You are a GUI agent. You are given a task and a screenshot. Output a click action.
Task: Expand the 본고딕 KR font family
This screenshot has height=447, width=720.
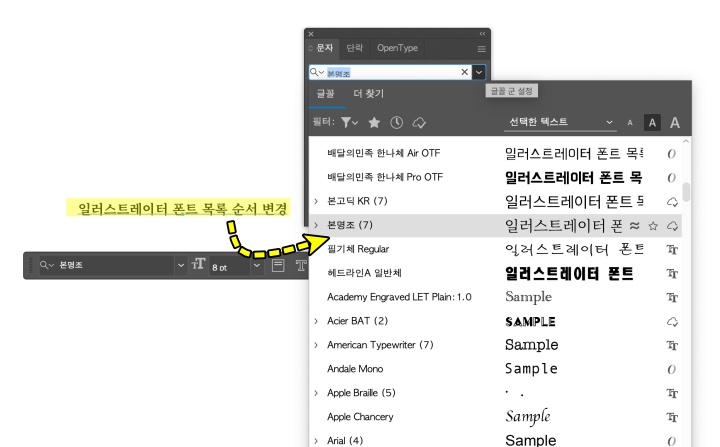click(316, 201)
